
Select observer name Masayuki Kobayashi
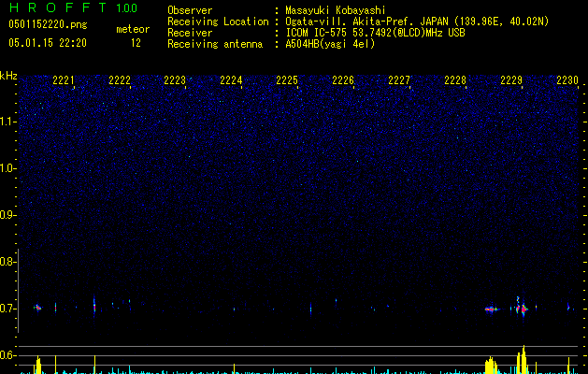tap(336, 10)
